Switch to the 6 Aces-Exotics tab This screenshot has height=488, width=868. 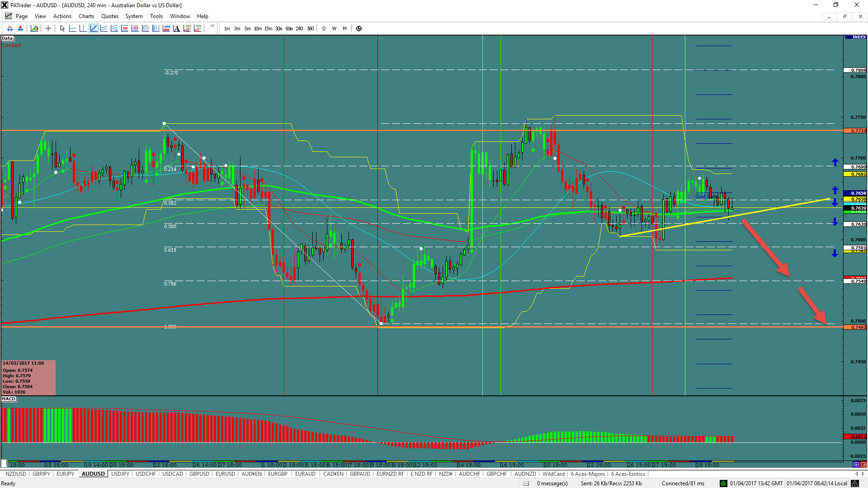pos(628,474)
